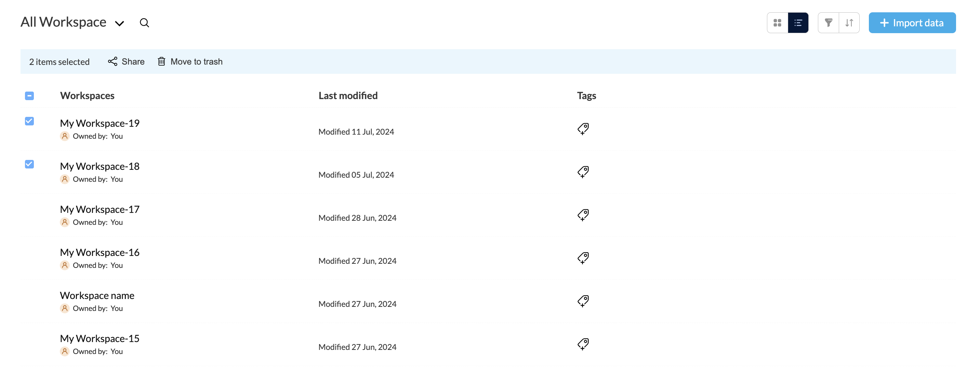Switch to list view layout

798,23
